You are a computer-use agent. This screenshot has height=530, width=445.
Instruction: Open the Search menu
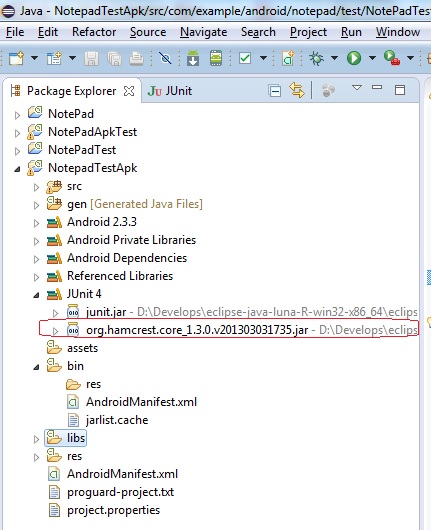tap(258, 32)
